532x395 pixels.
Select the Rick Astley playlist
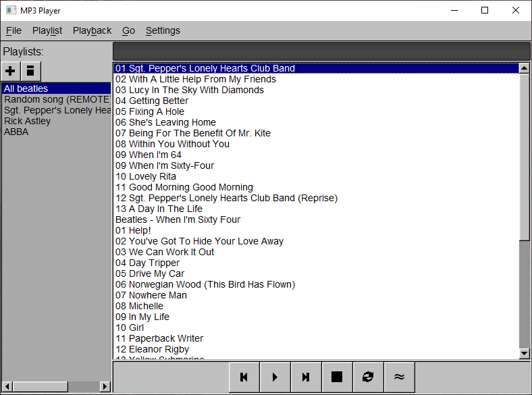pyautogui.click(x=56, y=121)
